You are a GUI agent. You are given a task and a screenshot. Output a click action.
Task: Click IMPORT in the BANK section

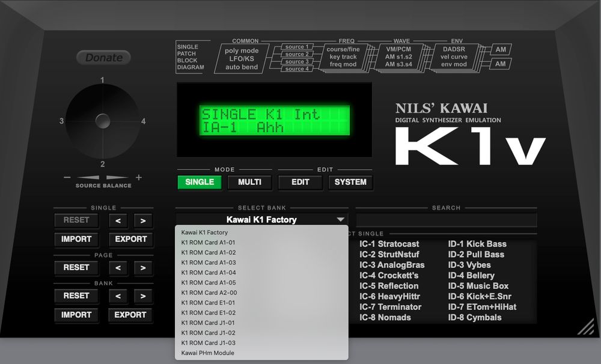76,315
